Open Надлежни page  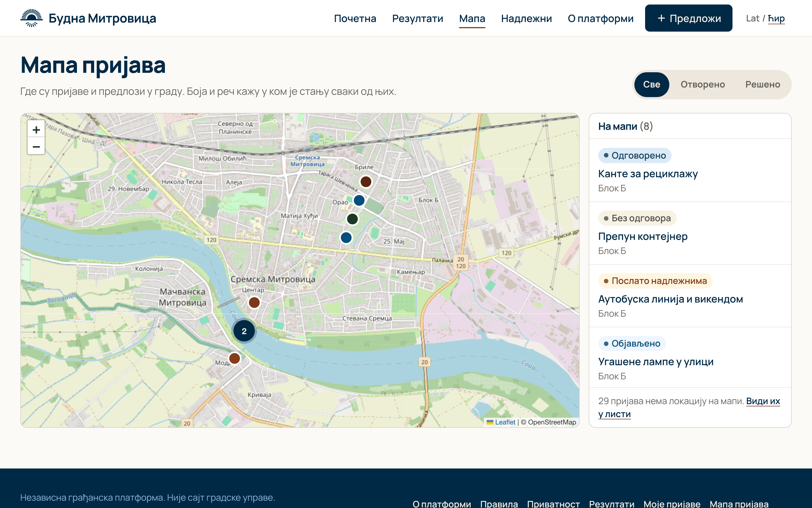point(526,18)
